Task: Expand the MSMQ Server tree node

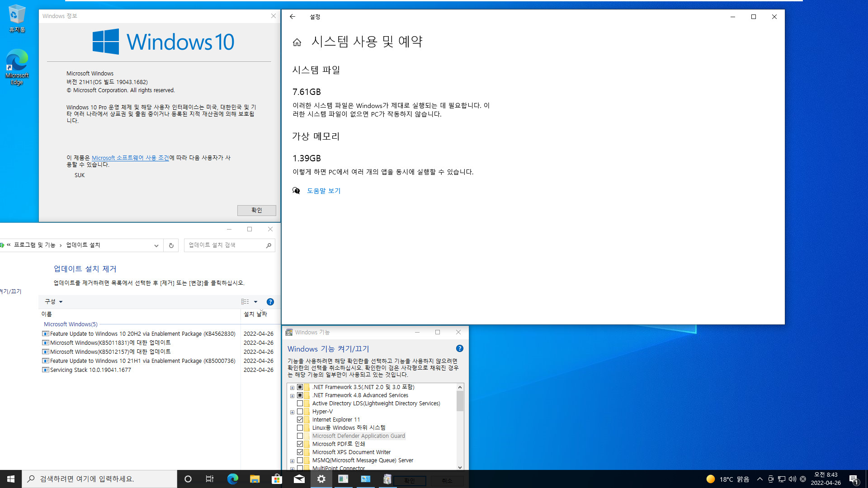Action: (x=292, y=461)
